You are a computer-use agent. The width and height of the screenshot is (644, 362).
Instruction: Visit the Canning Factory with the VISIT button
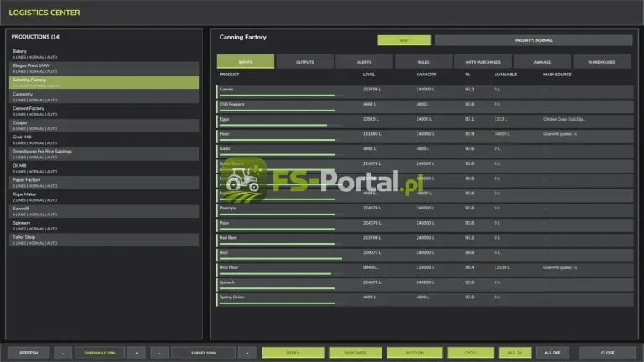click(404, 40)
